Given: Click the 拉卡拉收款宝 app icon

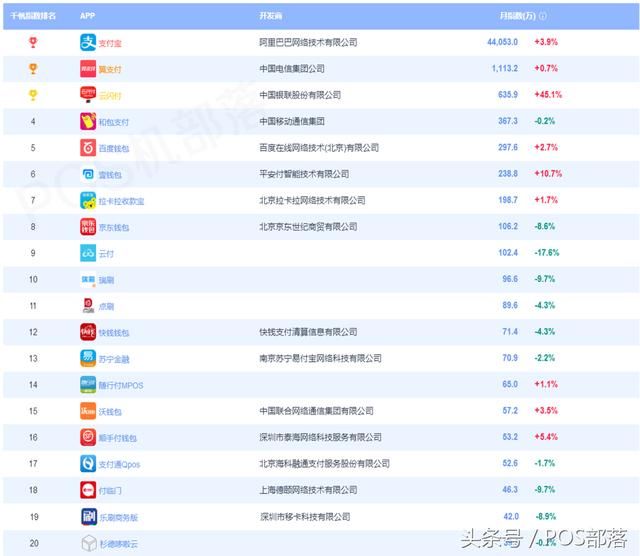Looking at the screenshot, I should tap(88, 200).
